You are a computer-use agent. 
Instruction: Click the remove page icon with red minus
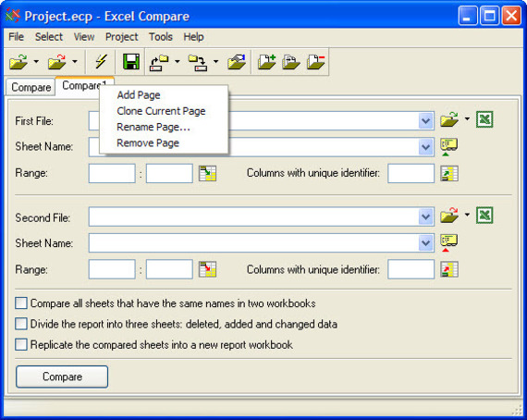(x=316, y=62)
